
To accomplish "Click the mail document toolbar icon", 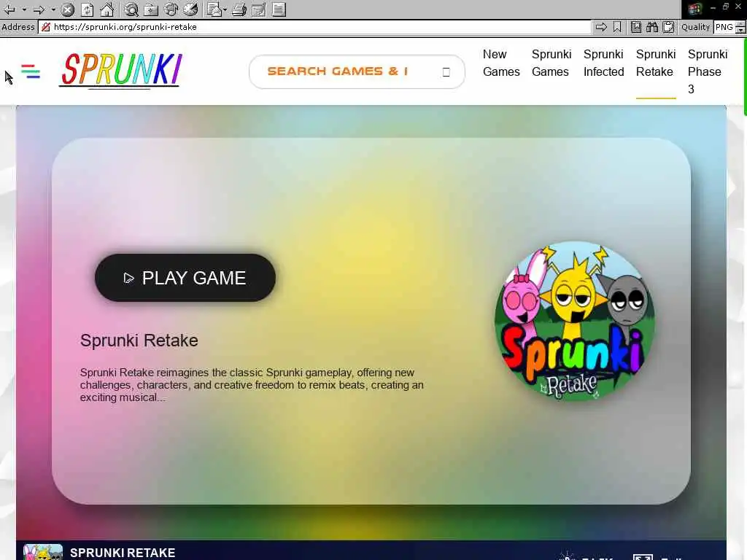I will click(x=214, y=9).
